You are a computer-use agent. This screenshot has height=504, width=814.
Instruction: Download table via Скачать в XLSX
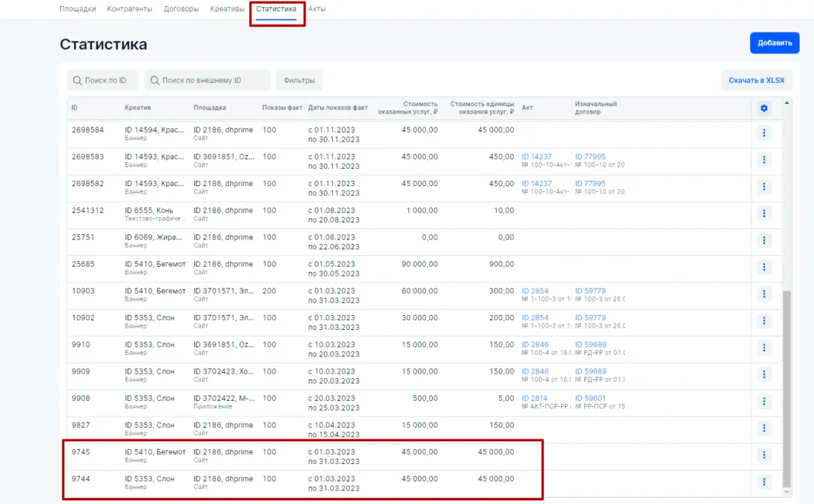click(x=756, y=80)
